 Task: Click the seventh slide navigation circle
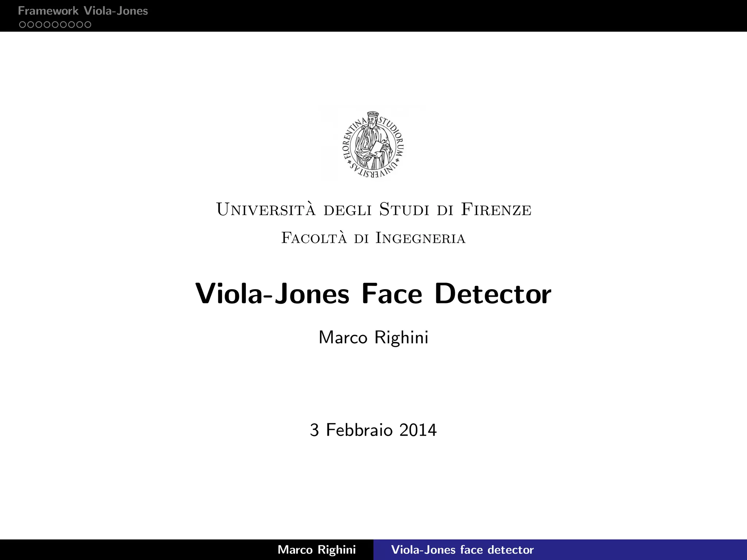click(x=71, y=24)
